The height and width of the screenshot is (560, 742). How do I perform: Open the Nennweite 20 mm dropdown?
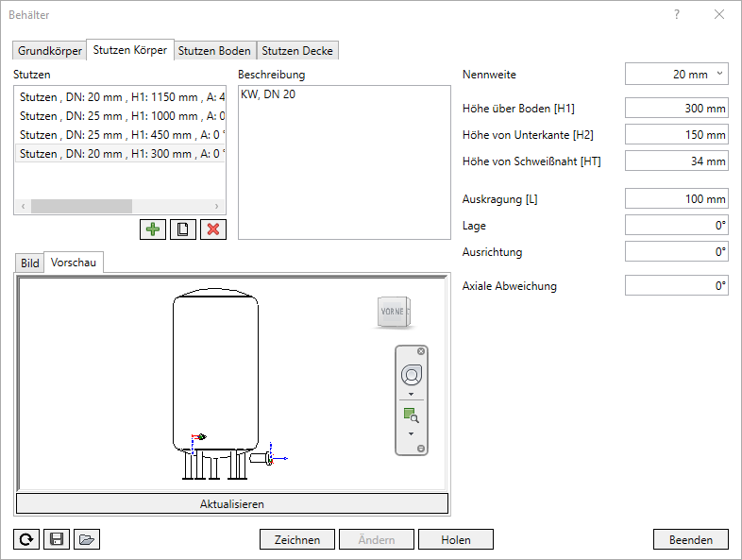point(676,74)
